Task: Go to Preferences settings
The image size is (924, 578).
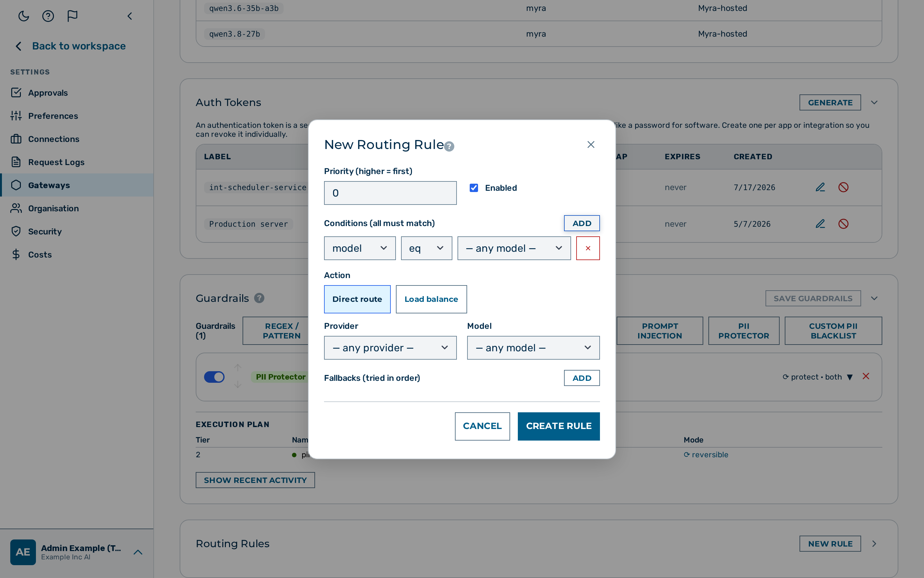Action: pyautogui.click(x=77, y=116)
